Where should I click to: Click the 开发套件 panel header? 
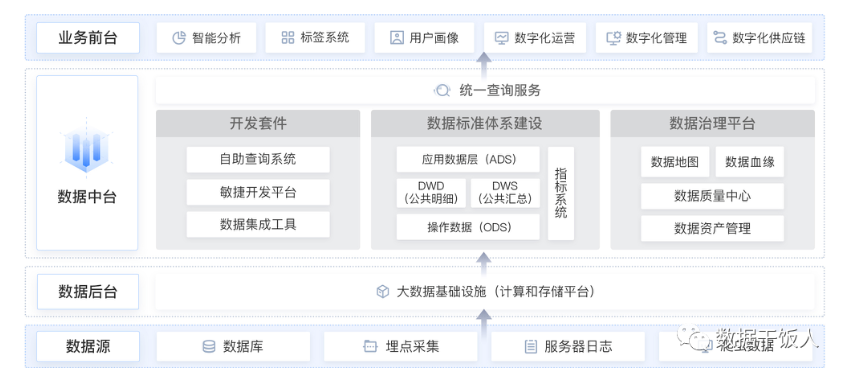pyautogui.click(x=258, y=123)
